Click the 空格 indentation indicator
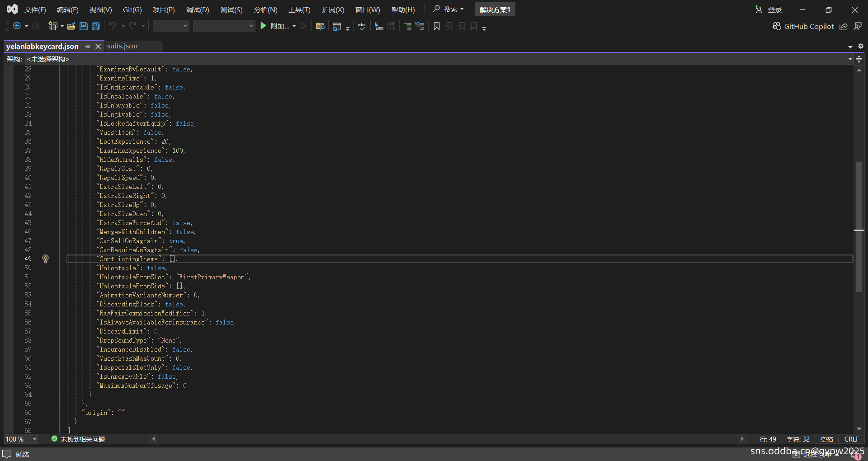868x461 pixels. pyautogui.click(x=826, y=439)
